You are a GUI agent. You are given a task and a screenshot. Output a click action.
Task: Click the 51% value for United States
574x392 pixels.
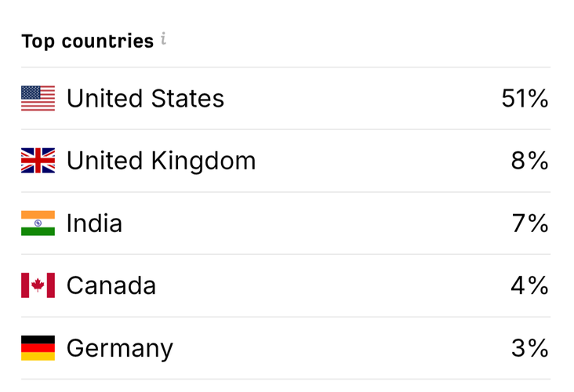(x=525, y=99)
